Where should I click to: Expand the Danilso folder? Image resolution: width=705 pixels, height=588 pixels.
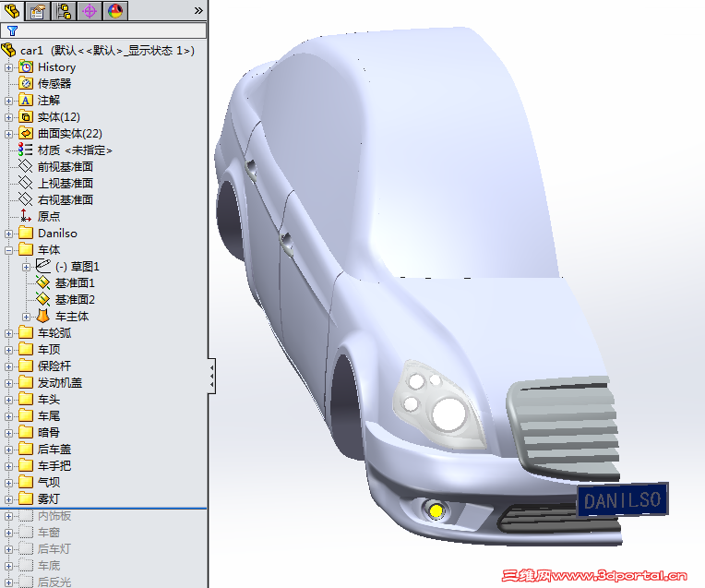(8, 234)
